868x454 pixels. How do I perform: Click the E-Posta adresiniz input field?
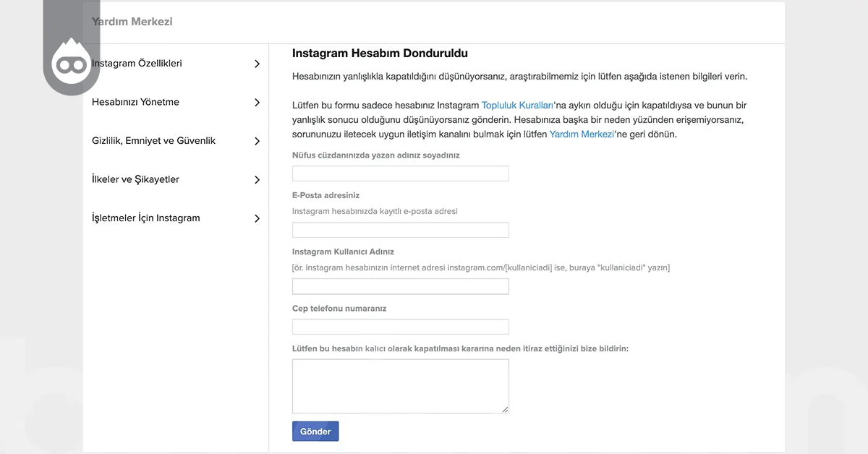(x=400, y=229)
